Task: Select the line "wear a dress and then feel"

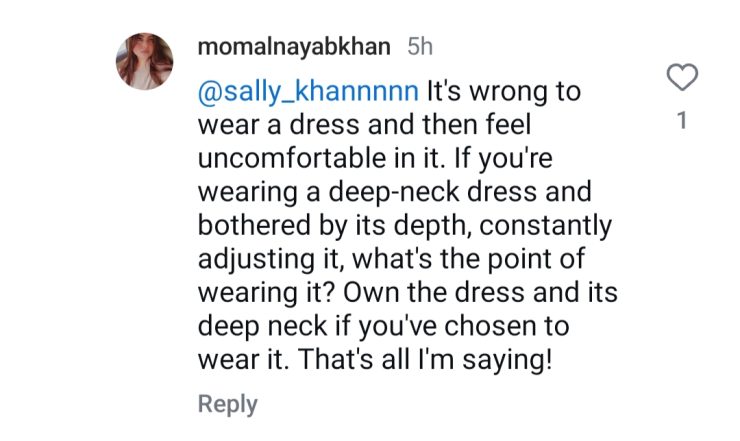Action: pyautogui.click(x=369, y=126)
